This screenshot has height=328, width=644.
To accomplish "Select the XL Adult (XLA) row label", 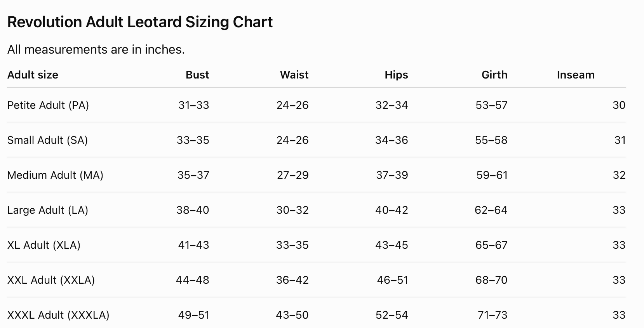I will point(44,245).
